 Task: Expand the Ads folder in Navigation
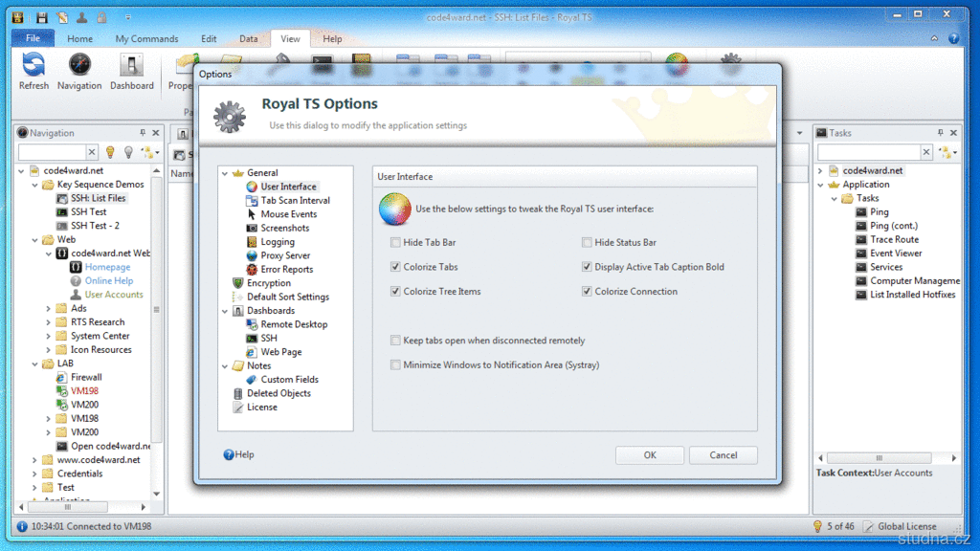[48, 309]
